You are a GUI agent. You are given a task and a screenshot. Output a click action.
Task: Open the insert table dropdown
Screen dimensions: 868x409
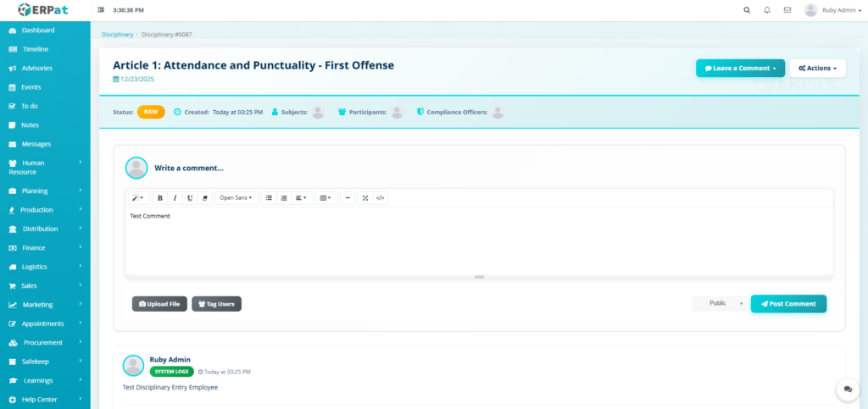click(326, 198)
